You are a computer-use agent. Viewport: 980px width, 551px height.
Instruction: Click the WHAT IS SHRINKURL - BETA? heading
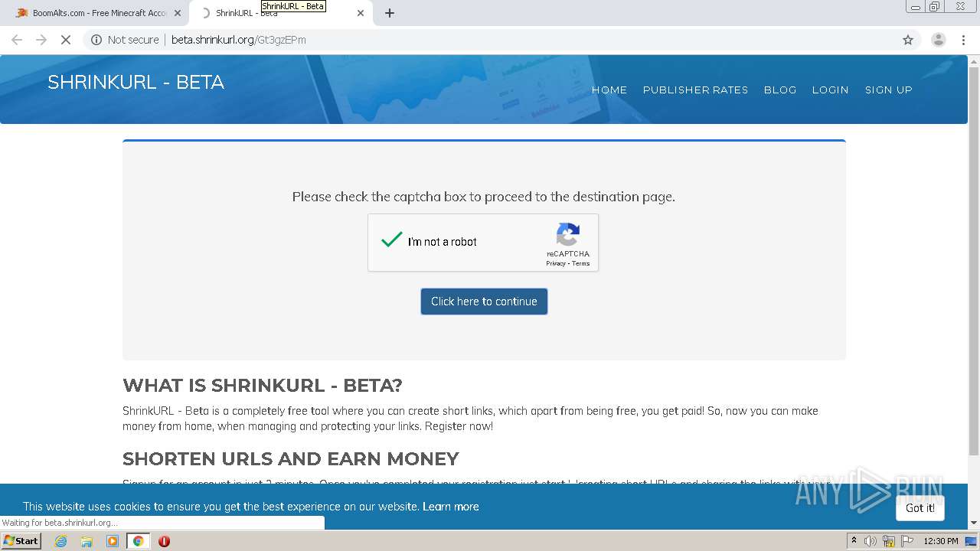(x=263, y=385)
